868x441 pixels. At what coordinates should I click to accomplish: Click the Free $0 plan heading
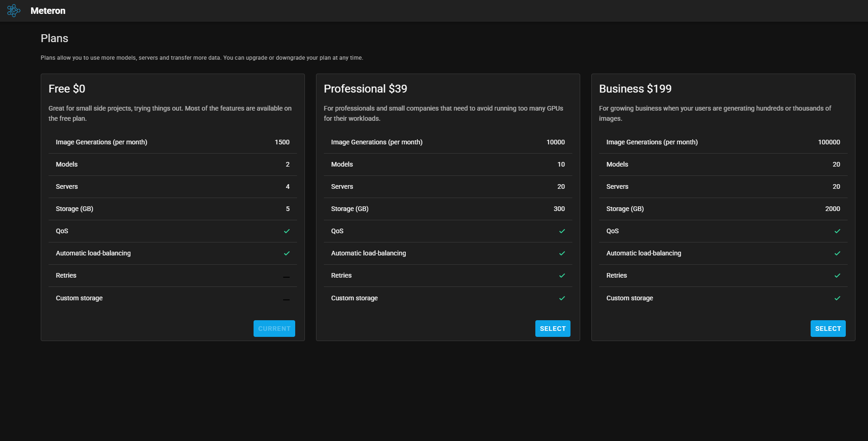(x=67, y=89)
